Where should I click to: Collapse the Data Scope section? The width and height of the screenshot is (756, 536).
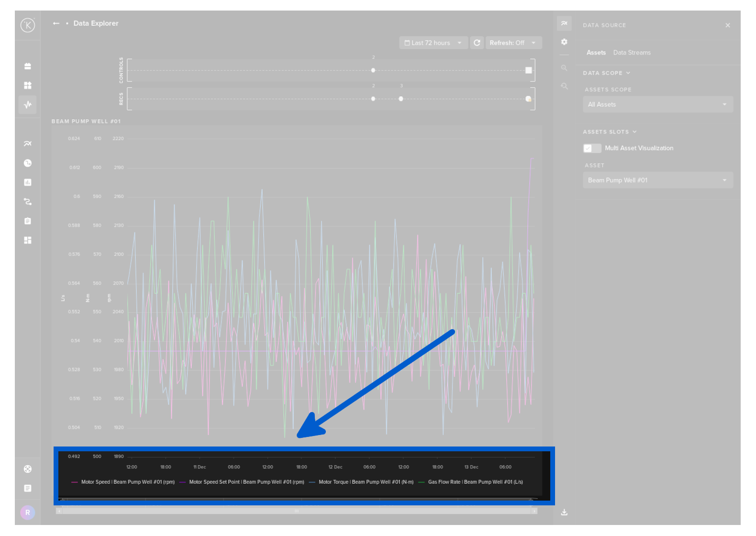(606, 73)
